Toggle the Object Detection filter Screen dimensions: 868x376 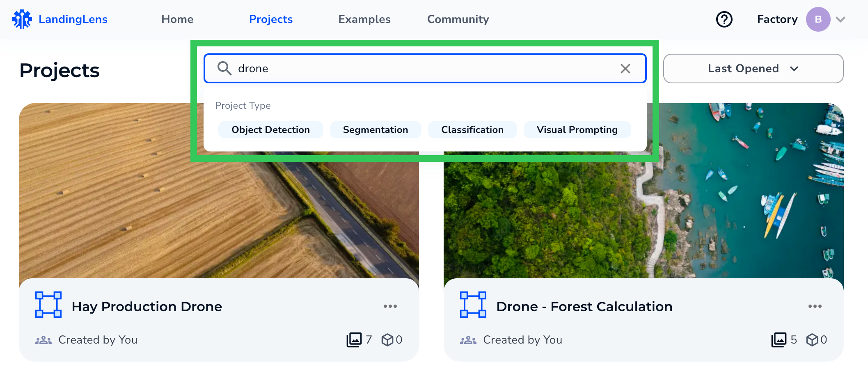pos(270,130)
